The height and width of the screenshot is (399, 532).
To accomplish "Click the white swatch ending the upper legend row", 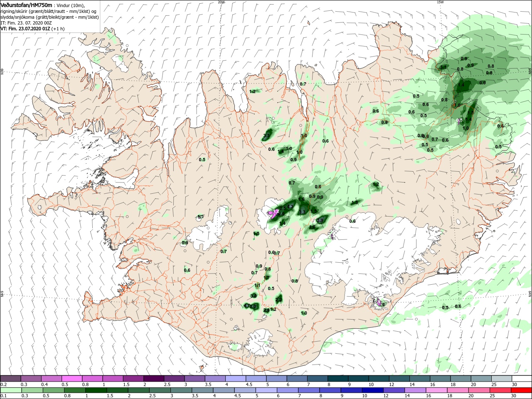I will (x=522, y=379).
